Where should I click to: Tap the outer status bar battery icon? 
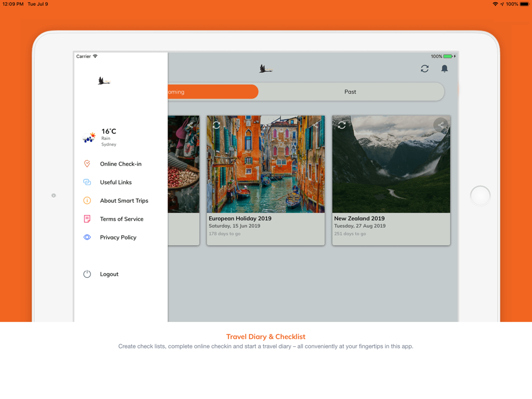pos(524,4)
